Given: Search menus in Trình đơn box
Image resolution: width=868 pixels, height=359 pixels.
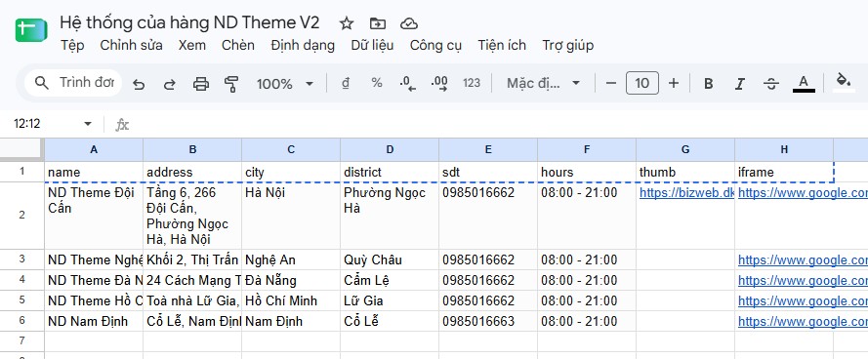Looking at the screenshot, I should coord(73,83).
